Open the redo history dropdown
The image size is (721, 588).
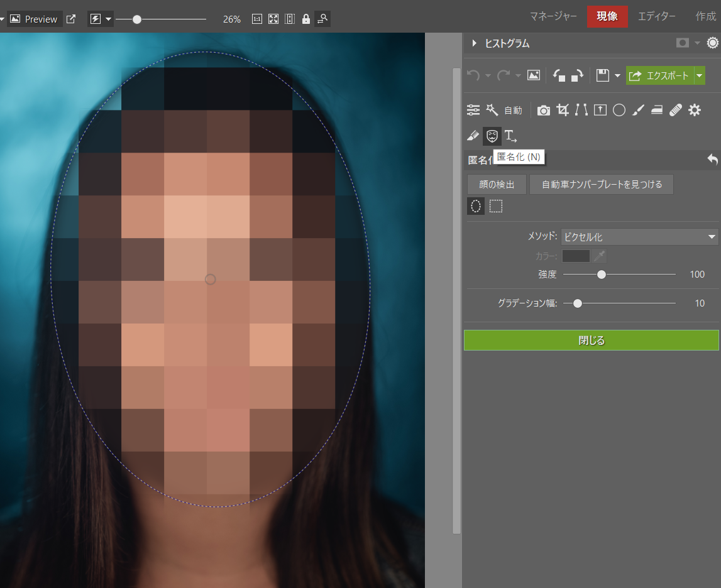pos(518,76)
